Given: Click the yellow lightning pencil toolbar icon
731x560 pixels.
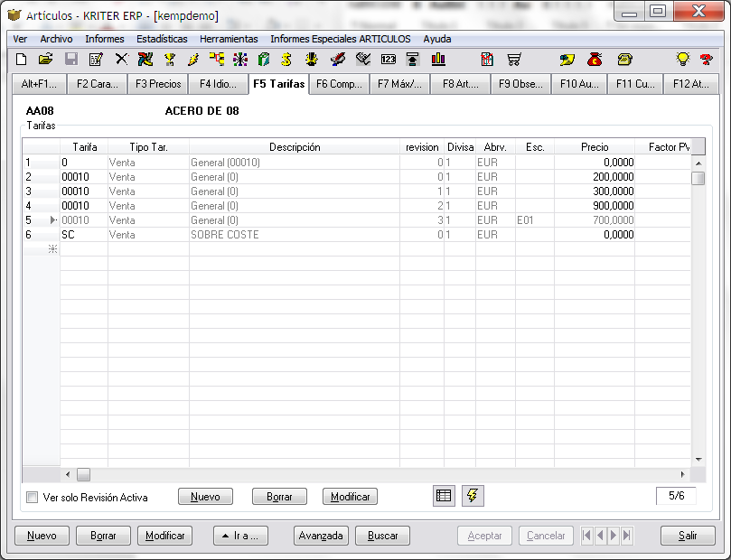Looking at the screenshot, I should click(193, 60).
